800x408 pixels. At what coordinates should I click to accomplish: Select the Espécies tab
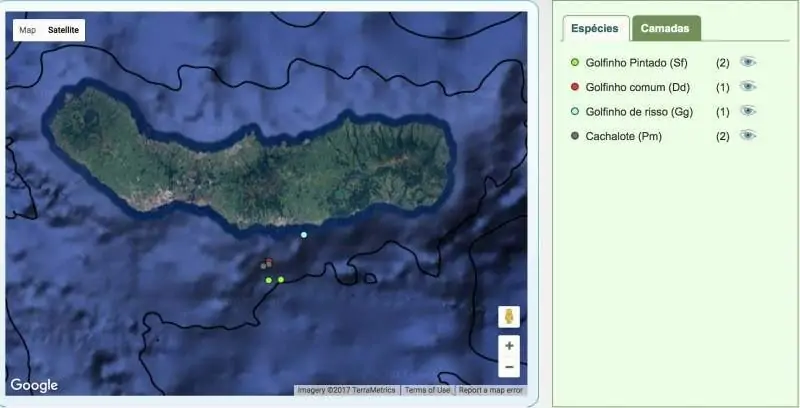[595, 29]
